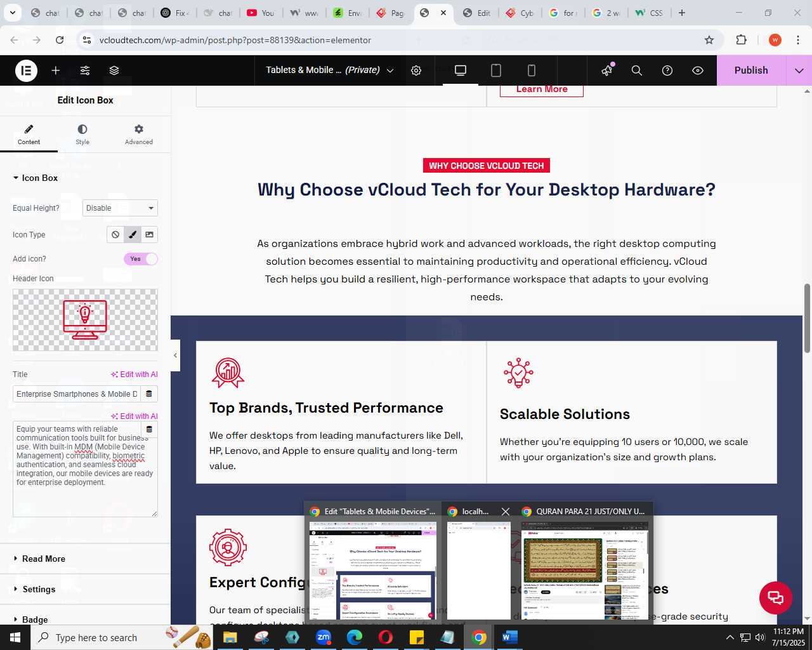Select the Quran Para 21 window thumbnail
The width and height of the screenshot is (812, 650).
pos(584,562)
